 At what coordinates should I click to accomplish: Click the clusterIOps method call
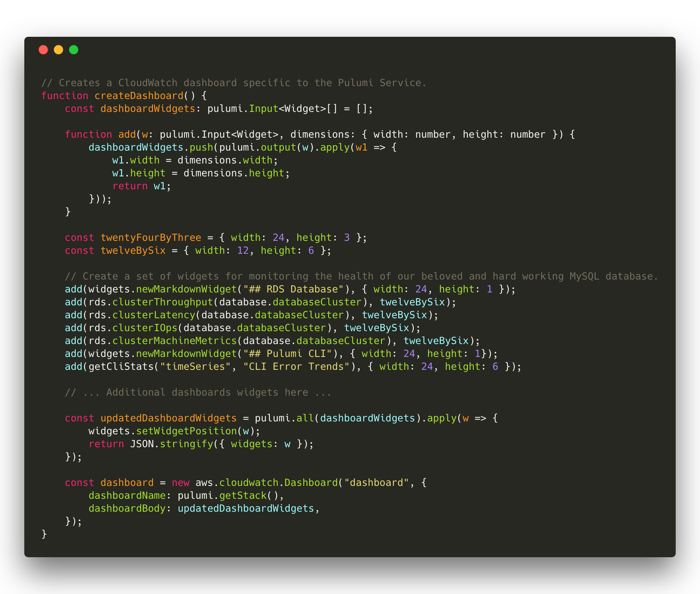pyautogui.click(x=145, y=328)
